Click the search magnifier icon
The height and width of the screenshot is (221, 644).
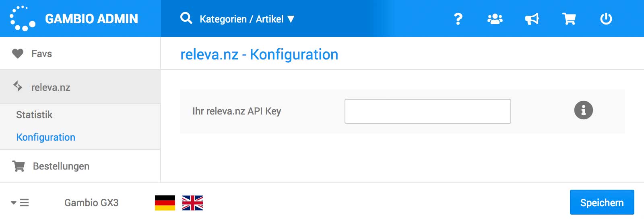point(186,18)
